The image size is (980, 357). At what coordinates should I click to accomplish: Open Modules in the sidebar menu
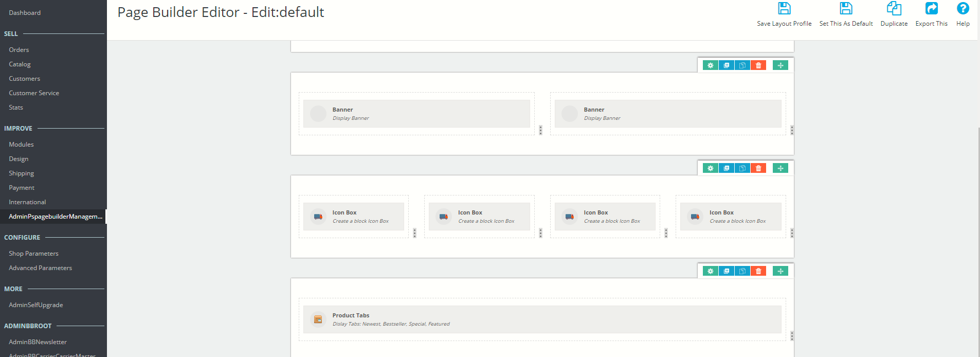21,145
